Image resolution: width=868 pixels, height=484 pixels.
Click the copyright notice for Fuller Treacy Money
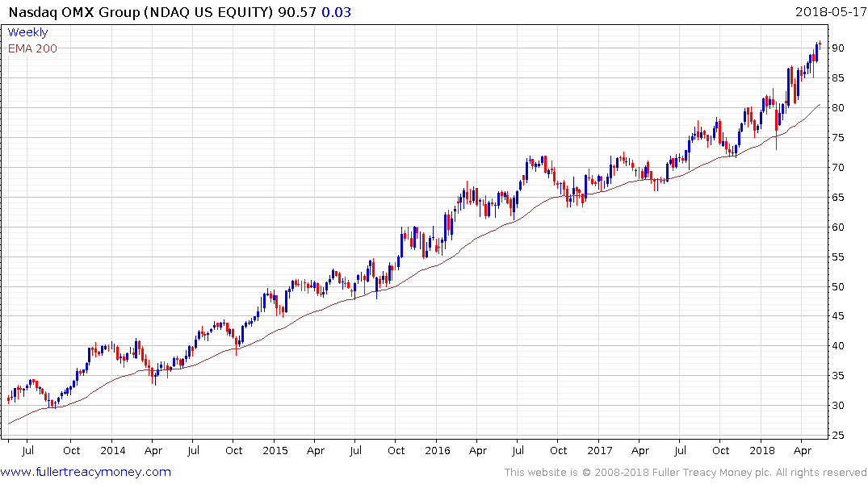pos(686,473)
